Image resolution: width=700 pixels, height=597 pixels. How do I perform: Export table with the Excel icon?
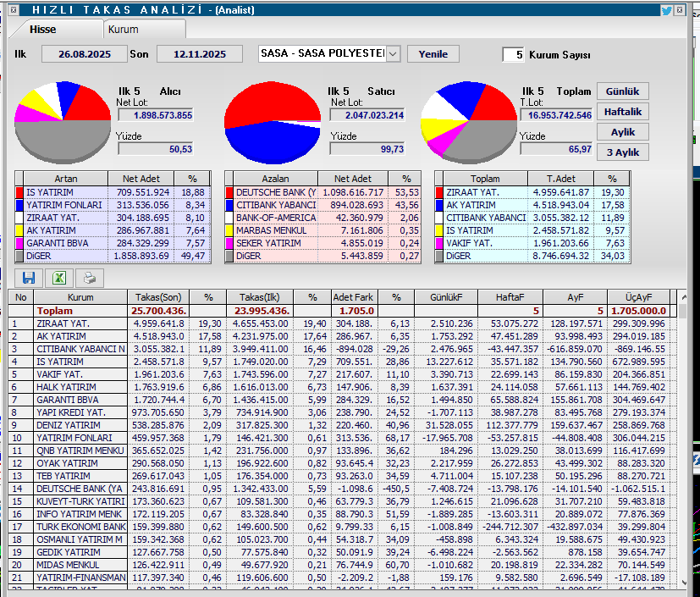59,278
